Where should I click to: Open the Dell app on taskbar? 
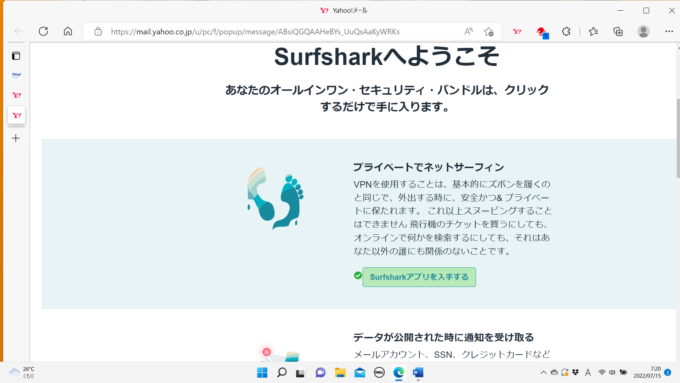click(x=379, y=373)
